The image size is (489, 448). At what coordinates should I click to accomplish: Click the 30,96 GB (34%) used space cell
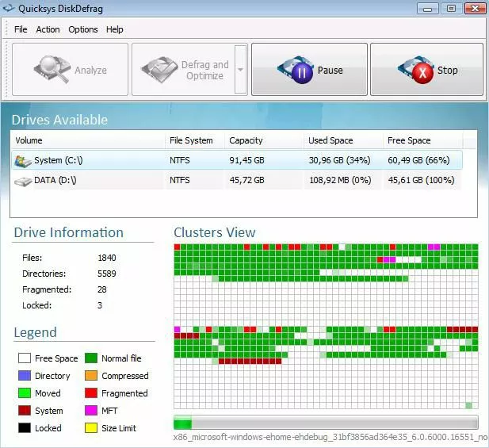(339, 160)
